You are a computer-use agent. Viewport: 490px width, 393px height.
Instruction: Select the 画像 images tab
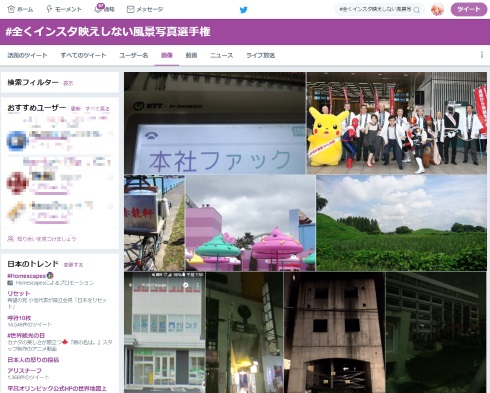(x=167, y=55)
